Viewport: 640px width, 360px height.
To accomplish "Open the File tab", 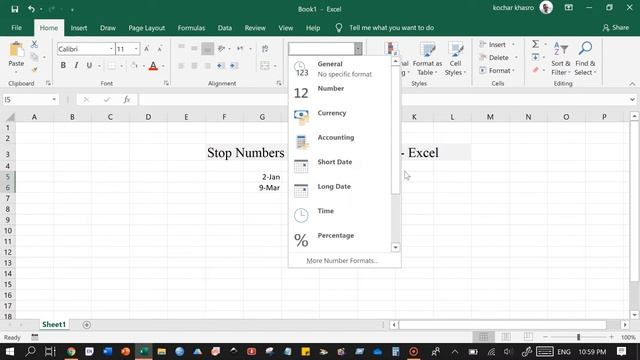I will 17,28.
